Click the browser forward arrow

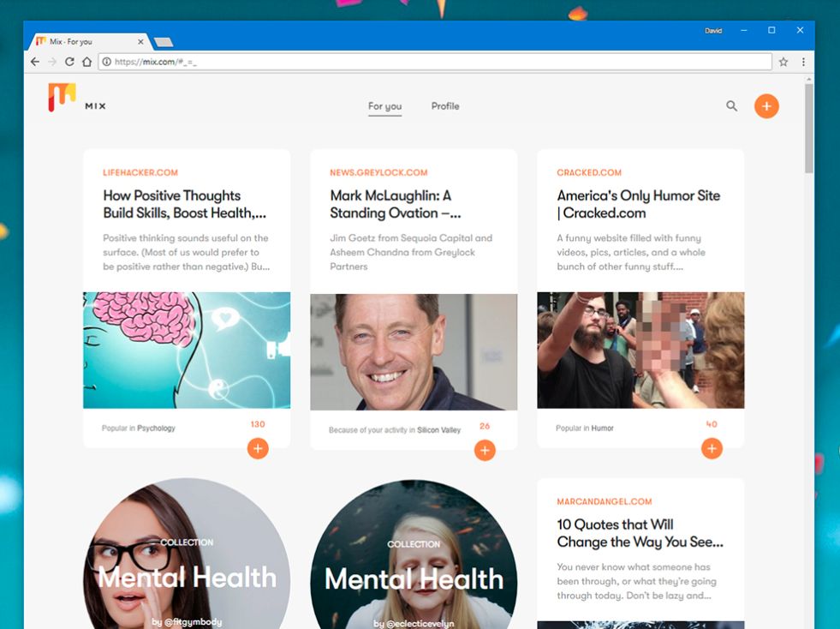click(52, 62)
